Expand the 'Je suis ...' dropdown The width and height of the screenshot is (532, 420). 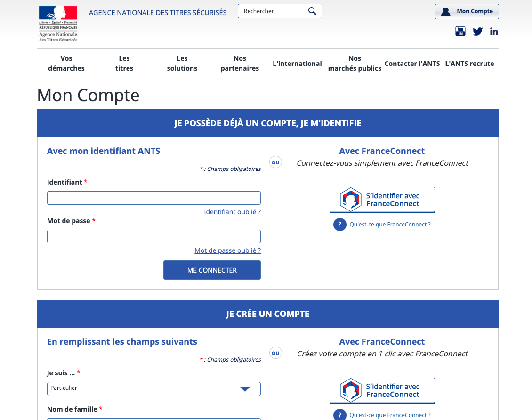tap(153, 389)
